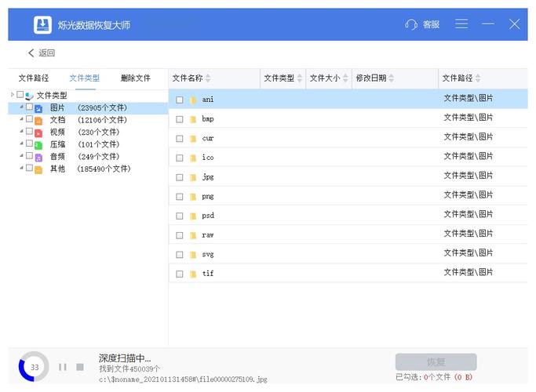Sort by 文件路径 column header
The width and height of the screenshot is (536, 392).
483,78
